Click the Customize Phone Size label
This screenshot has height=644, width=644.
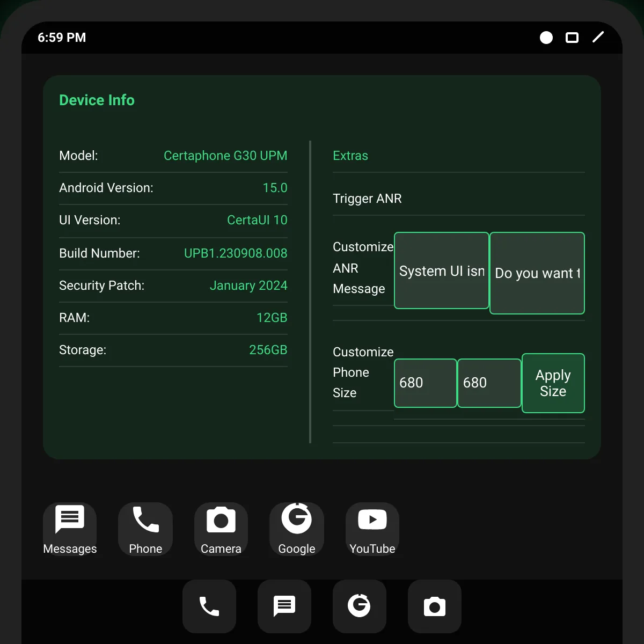[363, 372]
